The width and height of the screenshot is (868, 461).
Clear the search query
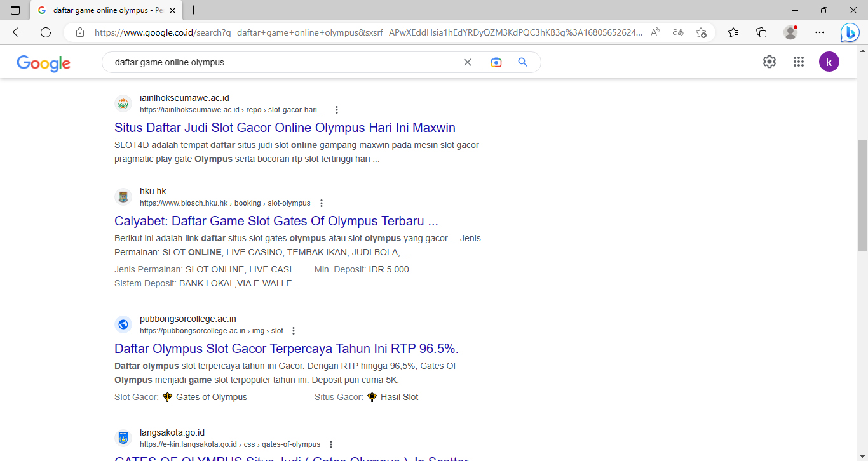coord(468,62)
